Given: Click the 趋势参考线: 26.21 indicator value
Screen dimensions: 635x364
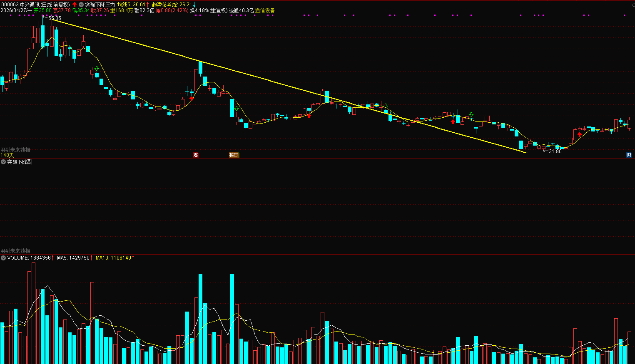Looking at the screenshot, I should (172, 5).
